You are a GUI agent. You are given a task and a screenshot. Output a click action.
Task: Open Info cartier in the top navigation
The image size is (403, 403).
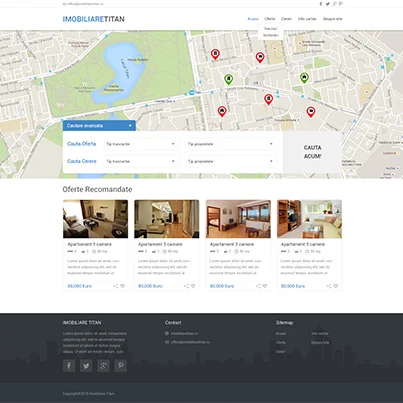pyautogui.click(x=307, y=19)
